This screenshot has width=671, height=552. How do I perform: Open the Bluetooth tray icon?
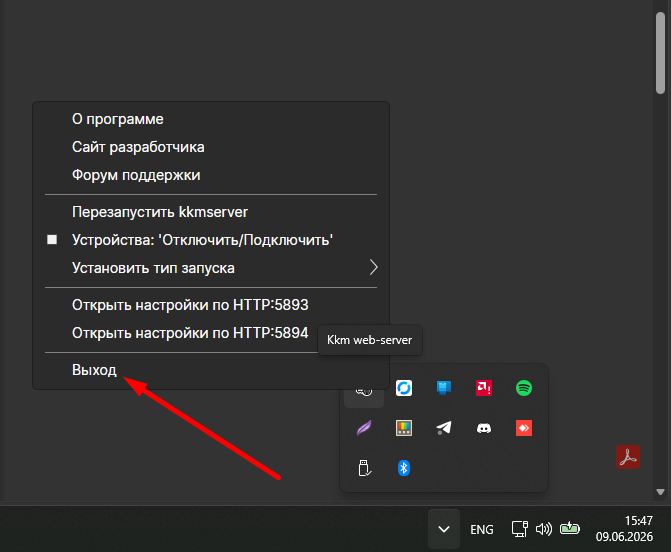click(x=404, y=468)
